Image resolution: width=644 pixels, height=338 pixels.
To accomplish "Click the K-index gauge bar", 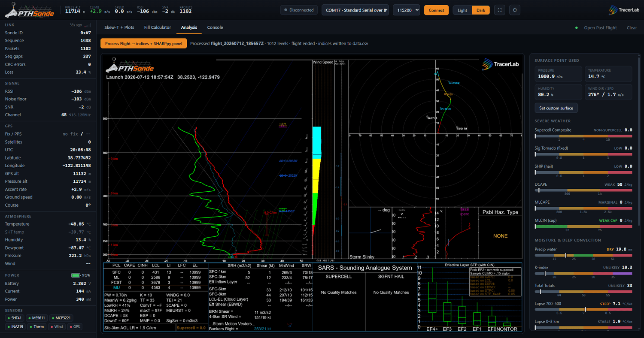I will click(x=583, y=273).
